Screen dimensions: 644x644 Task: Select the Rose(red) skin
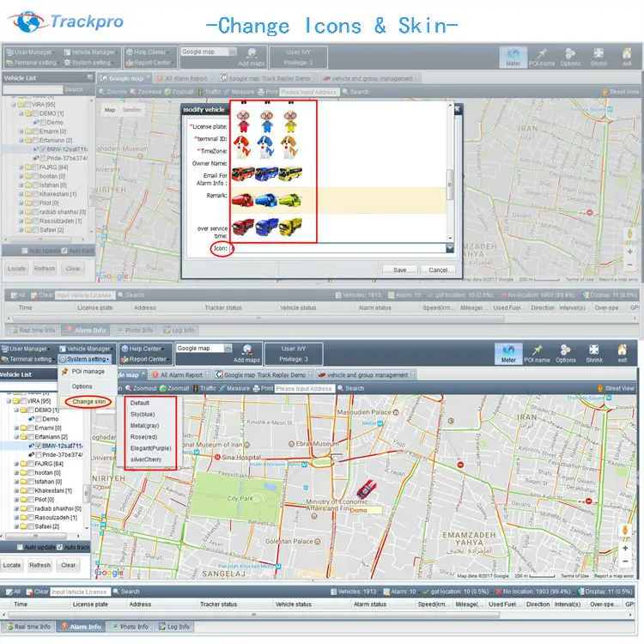(x=143, y=437)
